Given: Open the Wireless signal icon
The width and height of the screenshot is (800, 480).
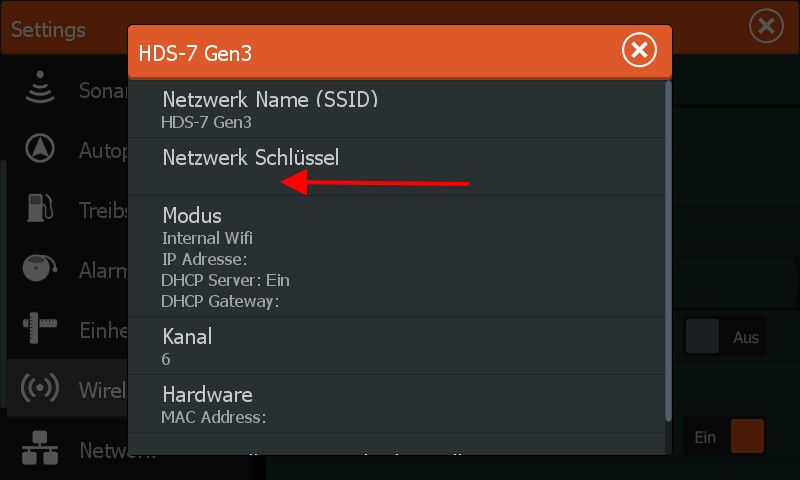Looking at the screenshot, I should (x=40, y=389).
